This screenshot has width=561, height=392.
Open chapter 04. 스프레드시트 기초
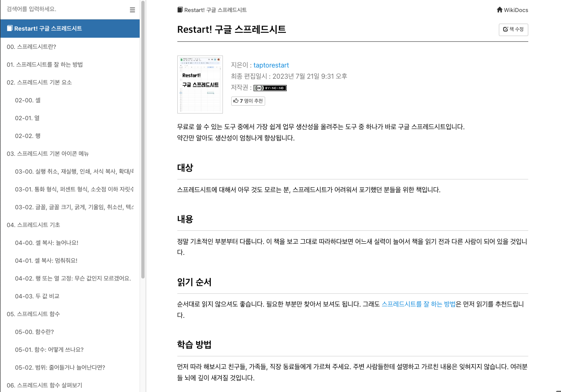point(70,225)
